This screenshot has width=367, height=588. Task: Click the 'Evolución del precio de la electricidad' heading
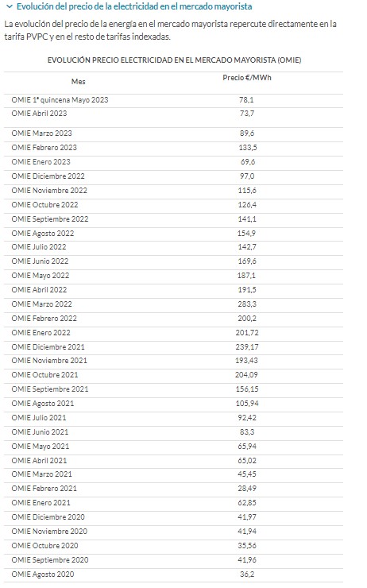pos(134,6)
